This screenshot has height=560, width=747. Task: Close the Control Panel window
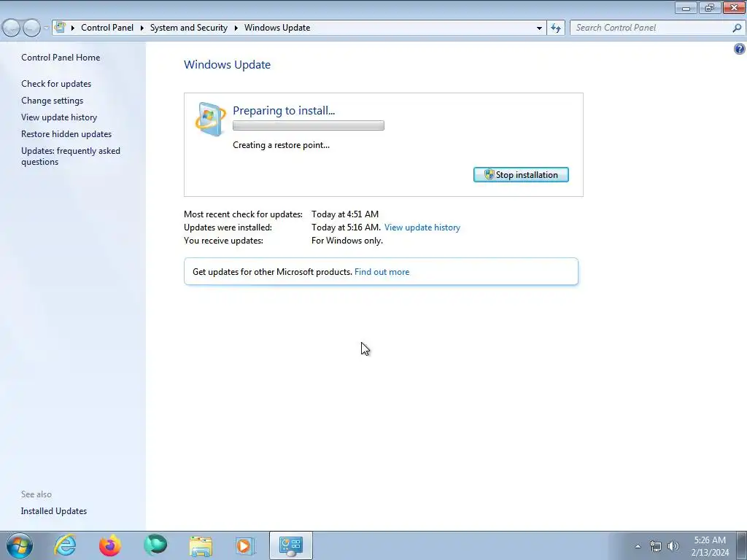734,7
